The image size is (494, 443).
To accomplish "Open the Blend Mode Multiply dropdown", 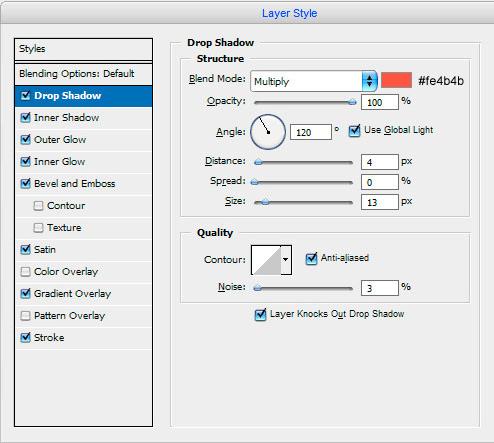I will click(314, 81).
